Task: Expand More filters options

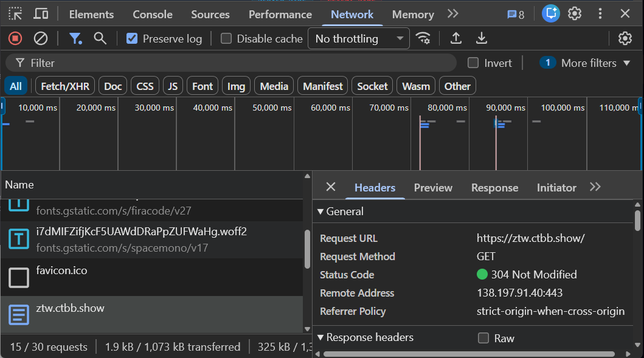Action: (x=584, y=63)
